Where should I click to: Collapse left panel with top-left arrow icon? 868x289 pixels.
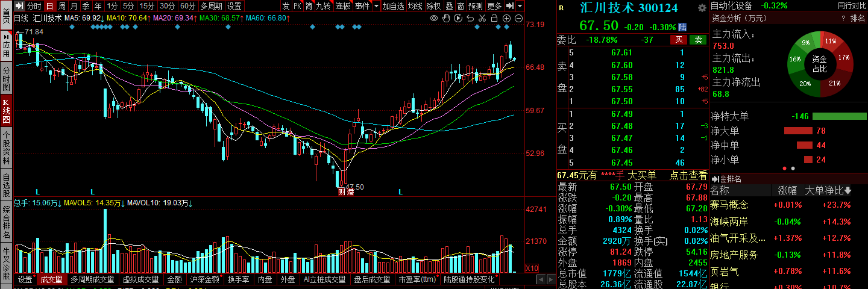tap(20, 6)
